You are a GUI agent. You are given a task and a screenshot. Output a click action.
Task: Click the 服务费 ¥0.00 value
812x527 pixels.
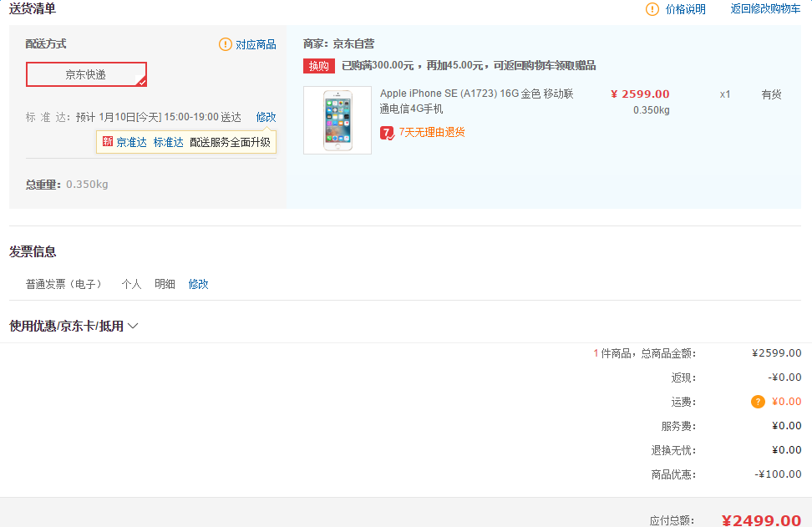coord(787,426)
